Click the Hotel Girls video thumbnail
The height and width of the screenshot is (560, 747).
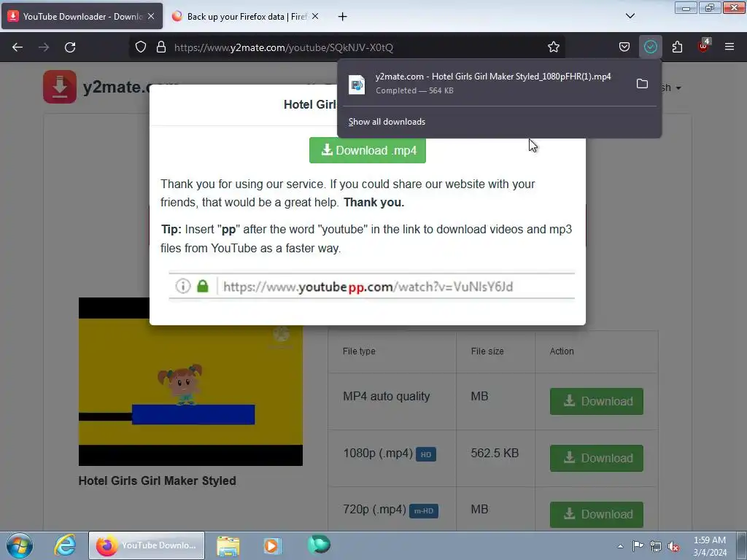click(190, 381)
